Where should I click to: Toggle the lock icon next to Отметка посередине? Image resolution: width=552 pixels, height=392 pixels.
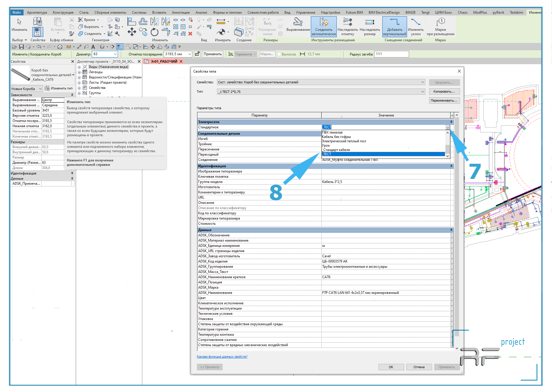tap(197, 54)
